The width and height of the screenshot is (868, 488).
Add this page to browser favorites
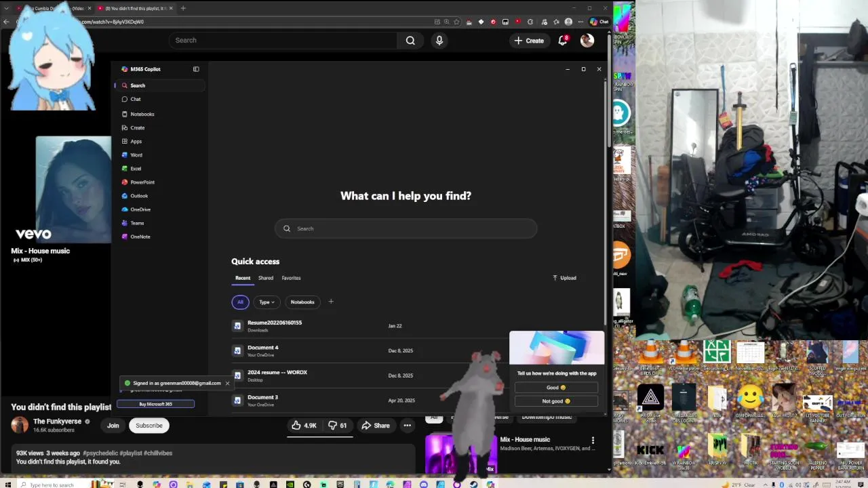pos(456,22)
